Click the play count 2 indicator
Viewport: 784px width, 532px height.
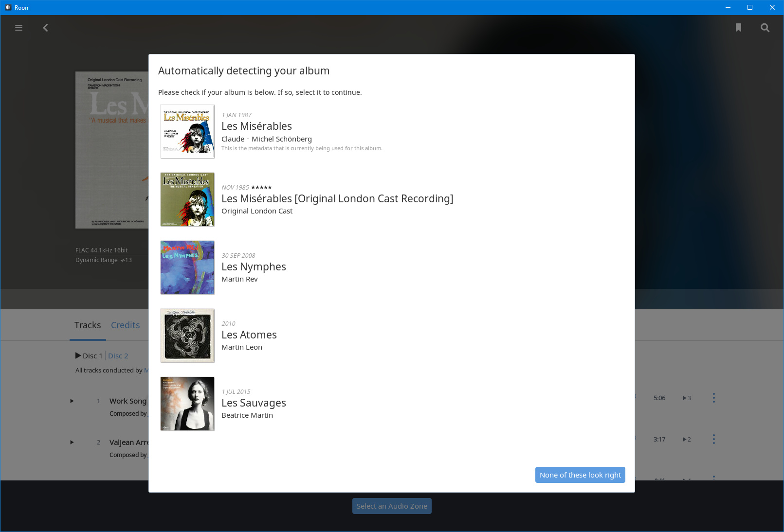click(687, 439)
